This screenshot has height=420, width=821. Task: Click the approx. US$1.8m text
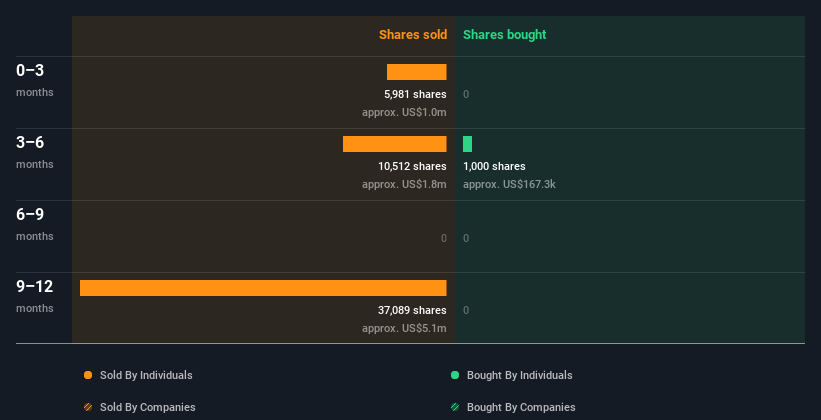pyautogui.click(x=404, y=185)
